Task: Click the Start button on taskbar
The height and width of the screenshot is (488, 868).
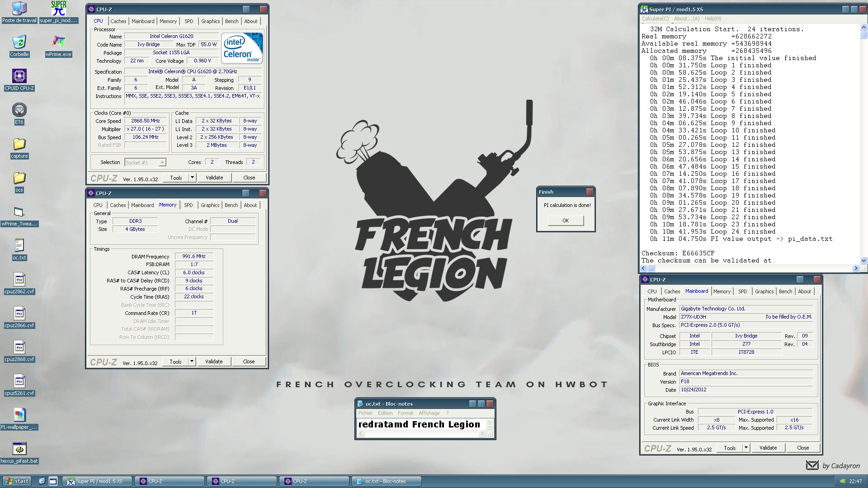Action: [x=16, y=481]
